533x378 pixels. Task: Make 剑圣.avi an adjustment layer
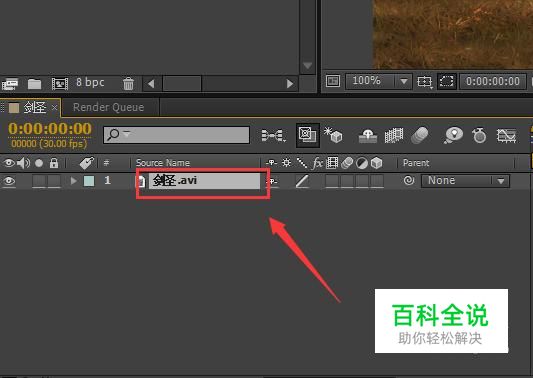[x=362, y=181]
